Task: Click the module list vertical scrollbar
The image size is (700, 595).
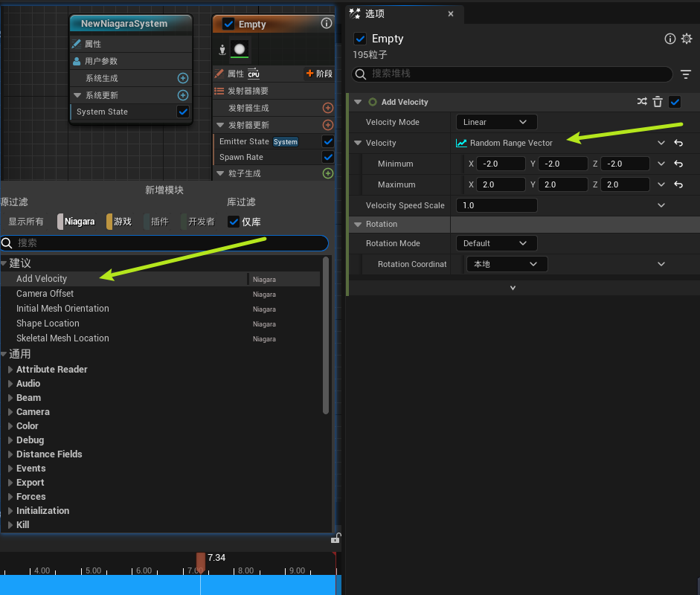Action: click(325, 335)
